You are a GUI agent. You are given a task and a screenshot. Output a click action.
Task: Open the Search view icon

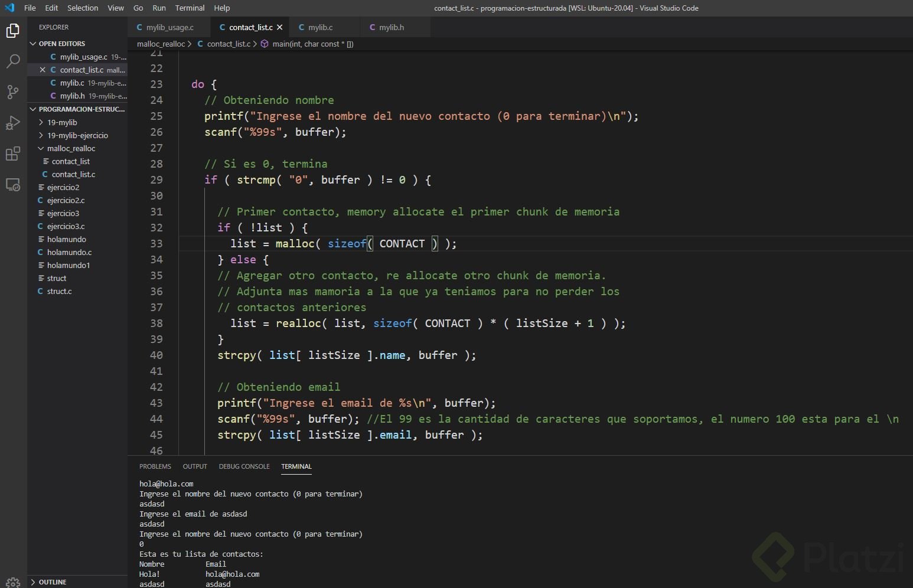coord(13,61)
